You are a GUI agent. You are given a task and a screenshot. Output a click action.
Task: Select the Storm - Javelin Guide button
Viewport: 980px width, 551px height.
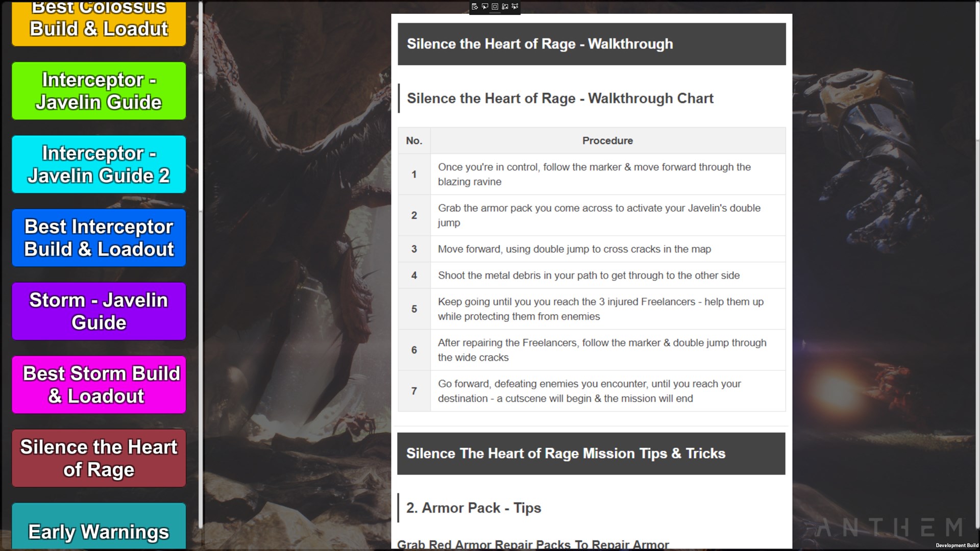click(x=99, y=311)
